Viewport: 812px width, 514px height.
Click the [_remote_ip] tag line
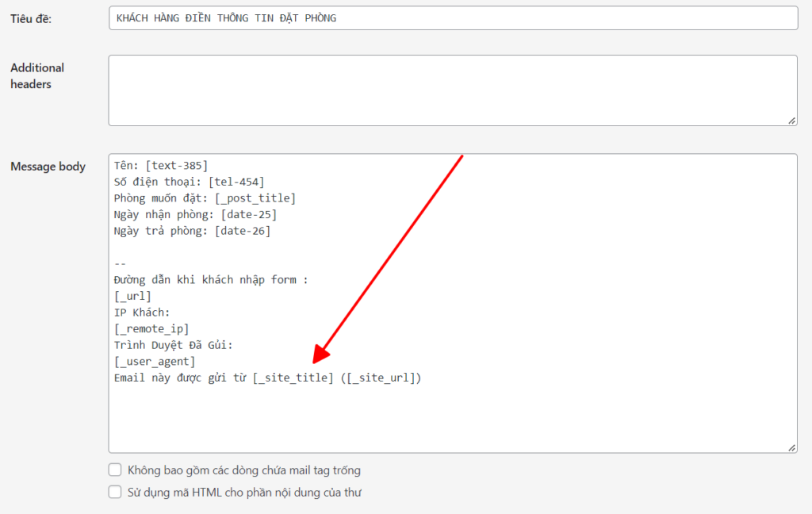pos(151,328)
